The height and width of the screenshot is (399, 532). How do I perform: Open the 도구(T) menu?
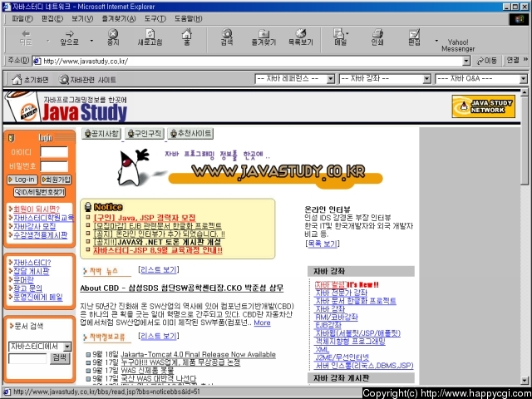coord(155,18)
